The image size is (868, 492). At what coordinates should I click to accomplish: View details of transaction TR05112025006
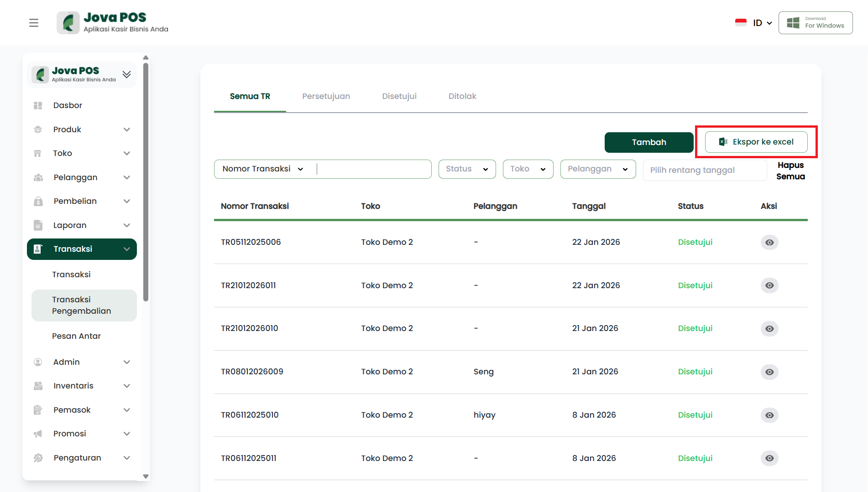(x=769, y=242)
